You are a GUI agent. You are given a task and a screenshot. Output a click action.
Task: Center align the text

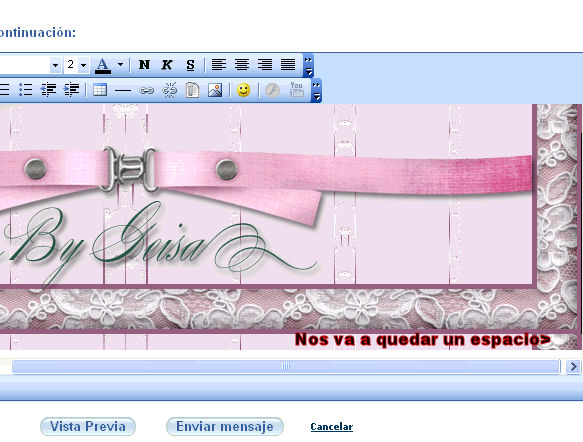pyautogui.click(x=242, y=65)
